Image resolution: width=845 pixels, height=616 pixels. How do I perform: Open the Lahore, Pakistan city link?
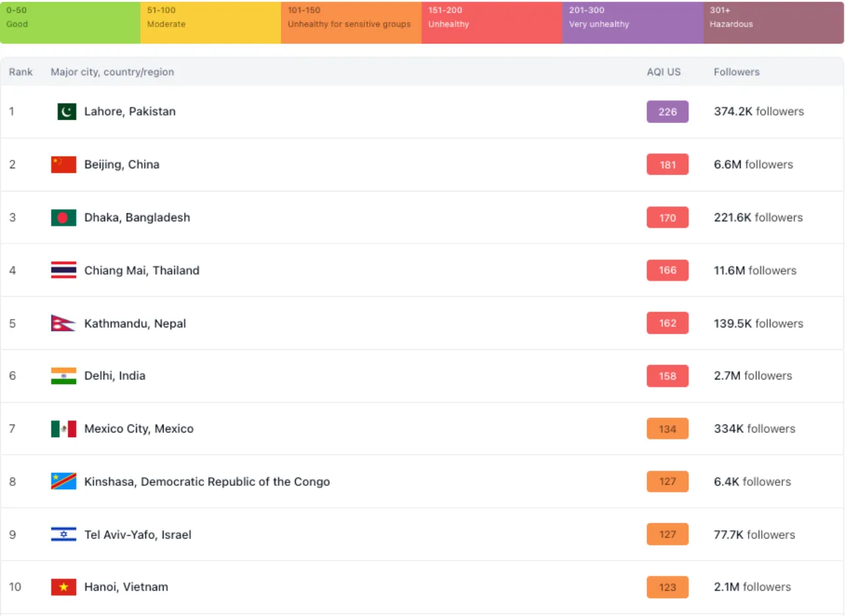[x=130, y=112]
